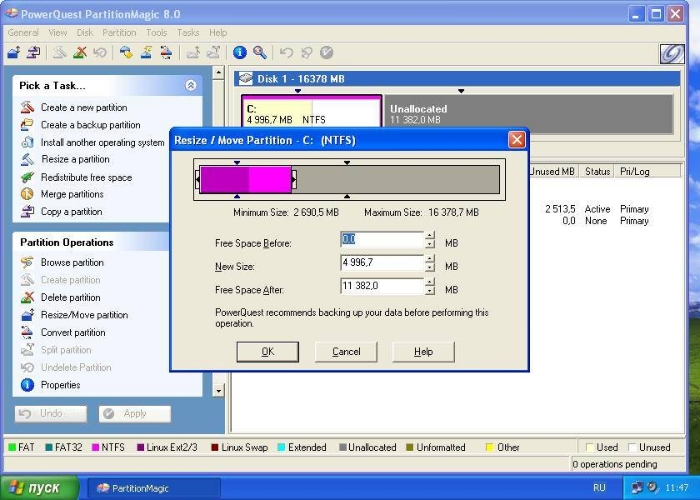Click Cancel in the Resize / Move dialog
Screen dimensions: 700x500
[346, 352]
